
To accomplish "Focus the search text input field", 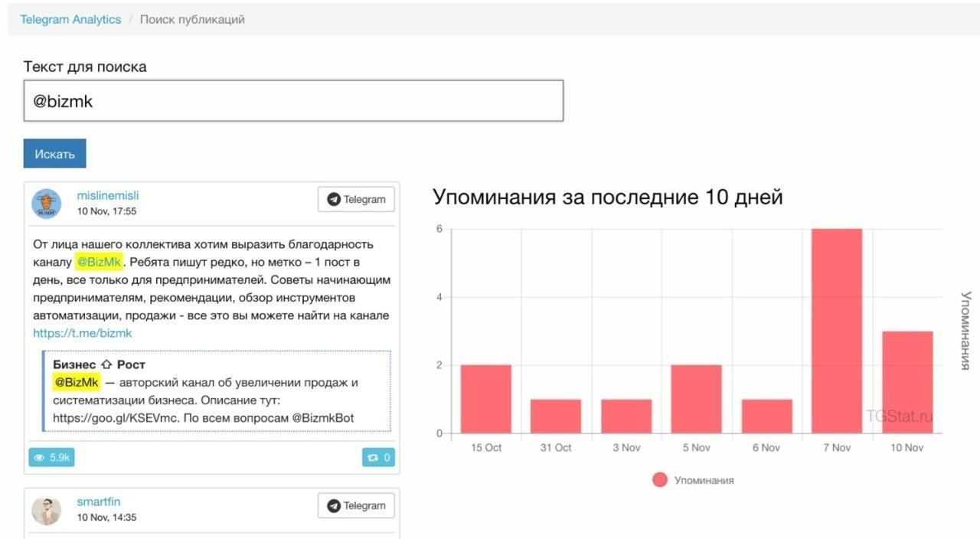I will coord(293,100).
